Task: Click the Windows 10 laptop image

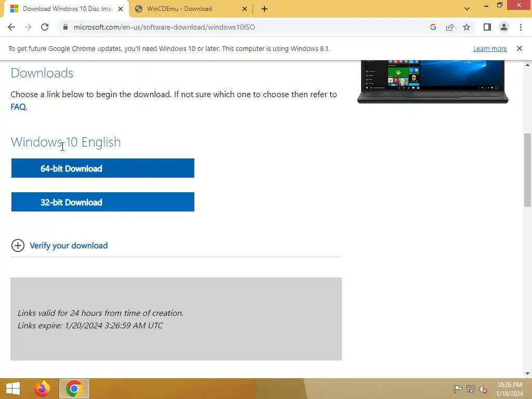Action: (433, 82)
